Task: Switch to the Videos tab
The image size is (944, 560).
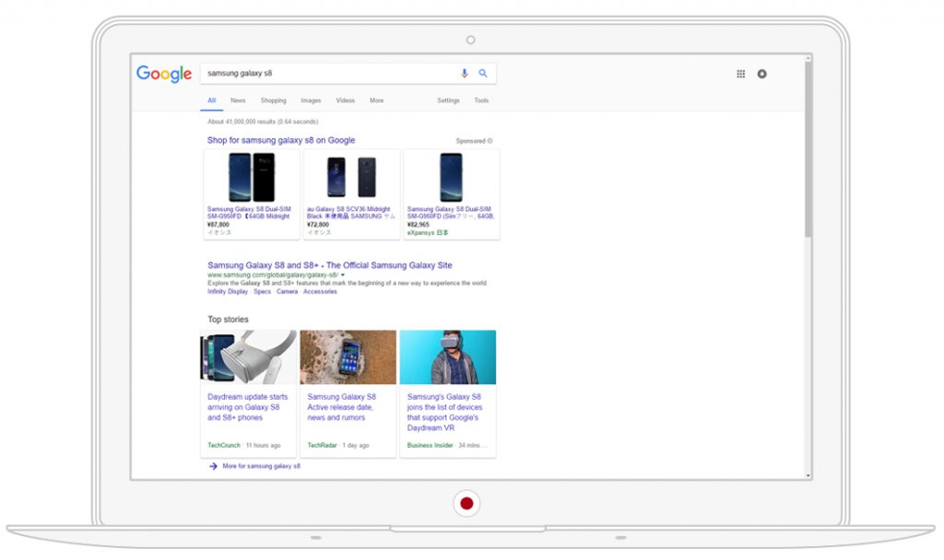Action: (345, 100)
